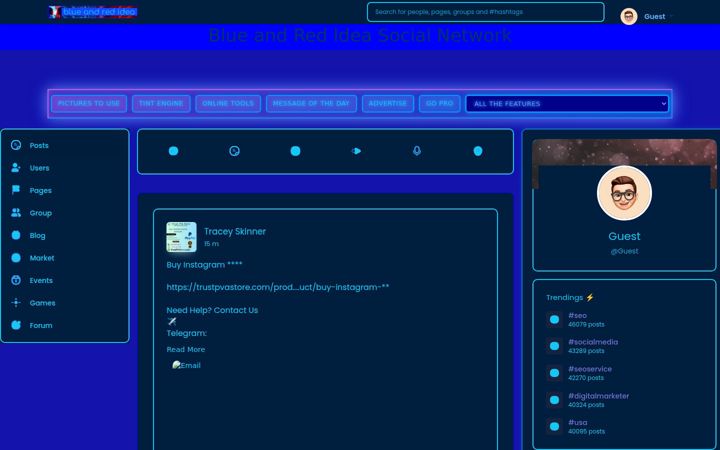The image size is (720, 450).
Task: Open the Guest account menu arrow
Action: point(671,17)
